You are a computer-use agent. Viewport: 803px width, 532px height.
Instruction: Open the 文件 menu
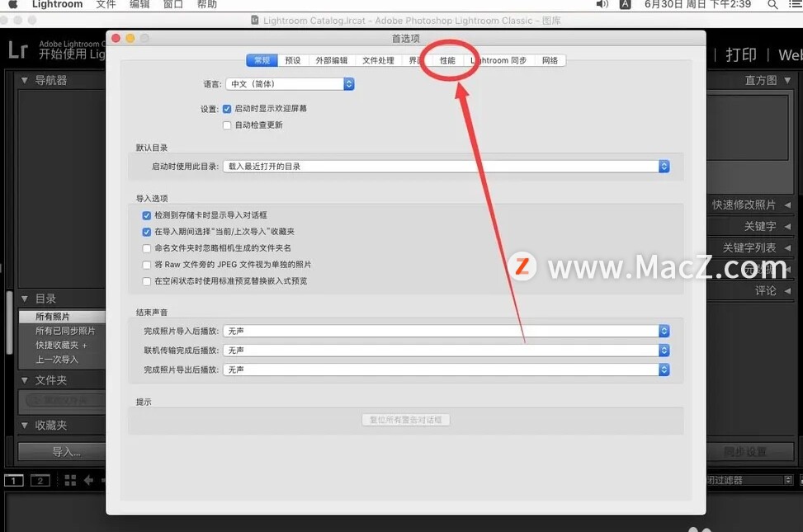(x=106, y=4)
